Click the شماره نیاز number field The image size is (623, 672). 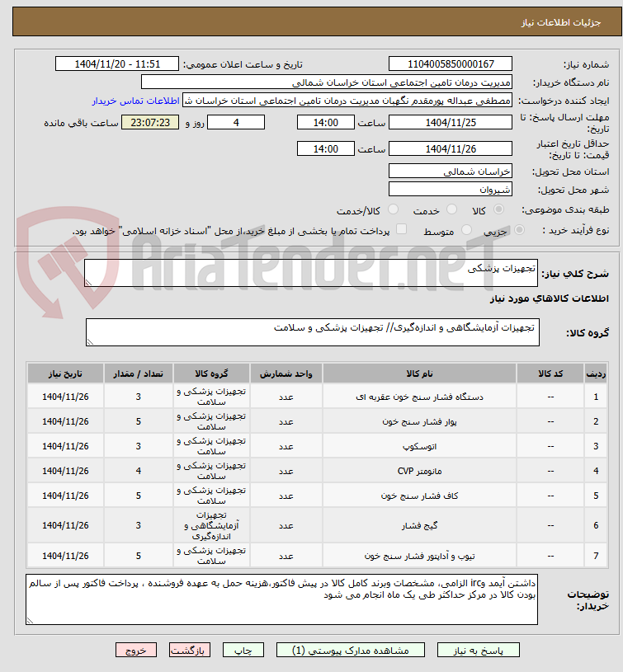(451, 63)
